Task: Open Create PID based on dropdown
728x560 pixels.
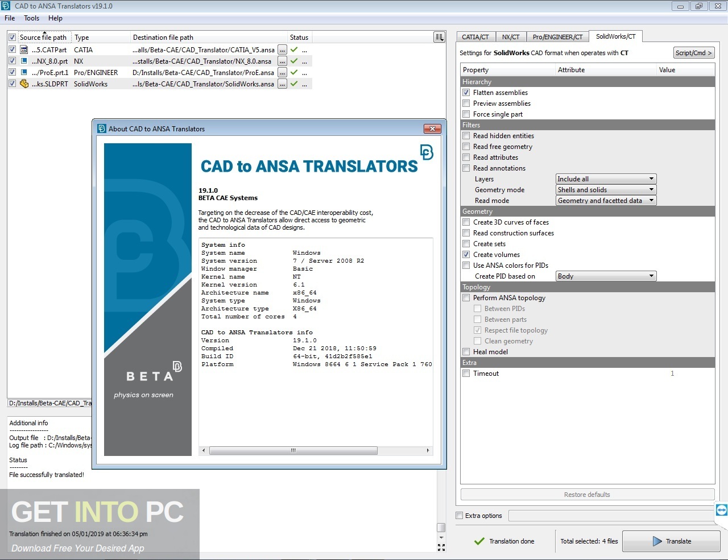Action: pyautogui.click(x=606, y=276)
